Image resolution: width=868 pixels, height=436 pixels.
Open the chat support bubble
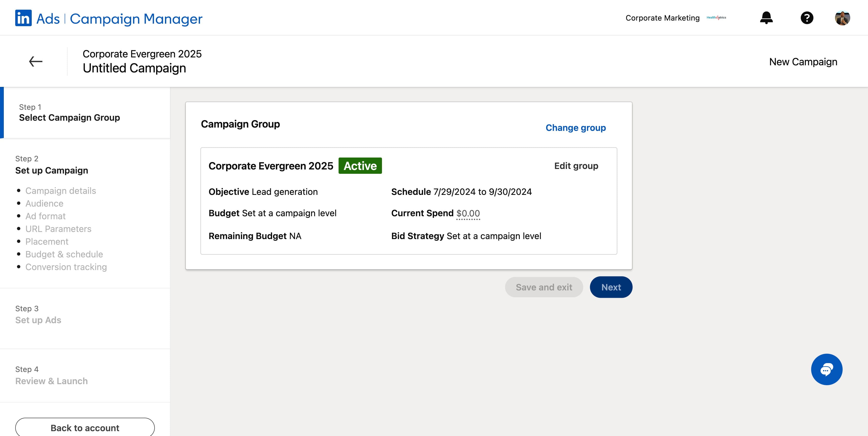(827, 369)
